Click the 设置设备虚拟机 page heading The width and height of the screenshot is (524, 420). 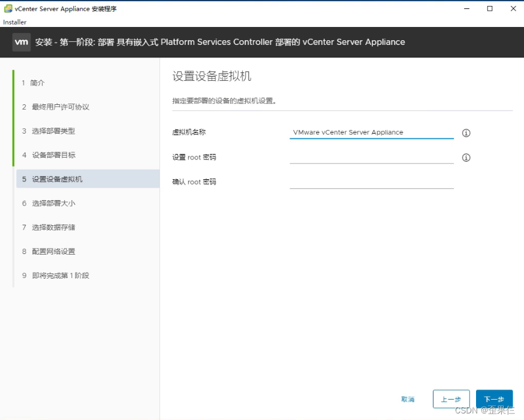(212, 76)
